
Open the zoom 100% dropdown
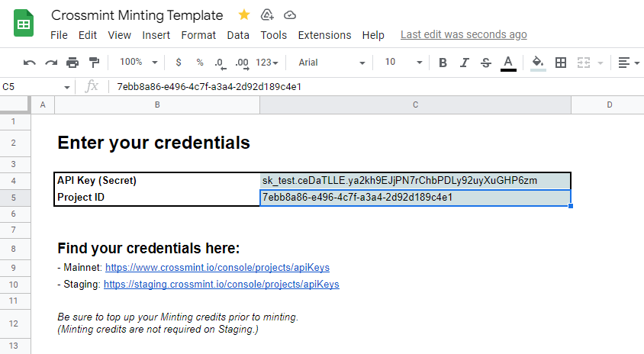138,62
